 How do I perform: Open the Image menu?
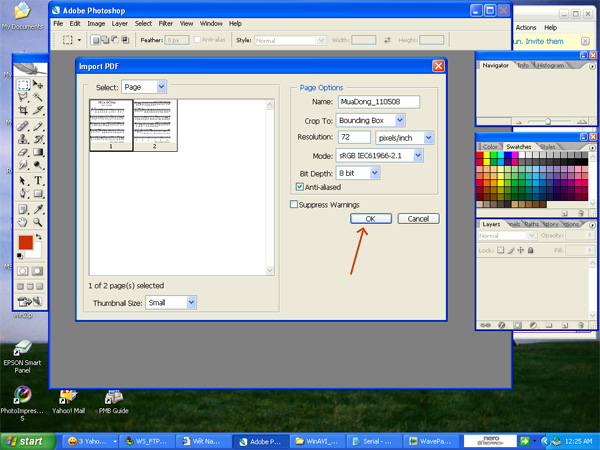tap(96, 24)
